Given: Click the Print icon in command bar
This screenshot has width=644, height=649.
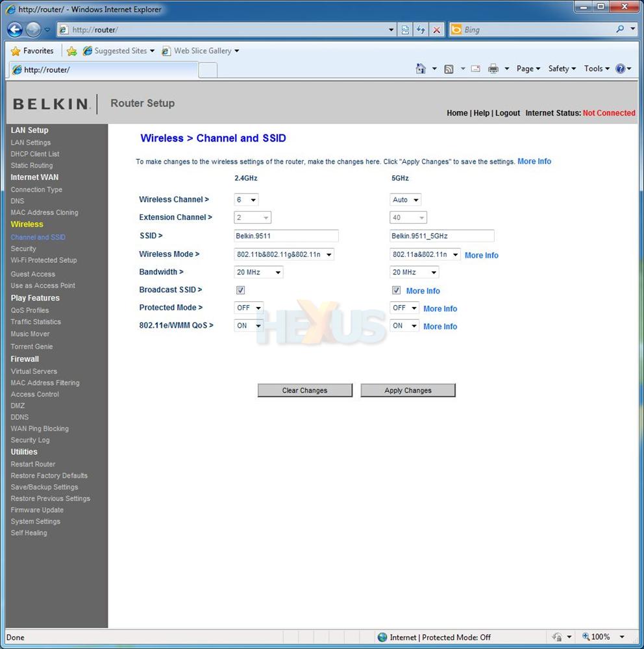Looking at the screenshot, I should click(493, 69).
